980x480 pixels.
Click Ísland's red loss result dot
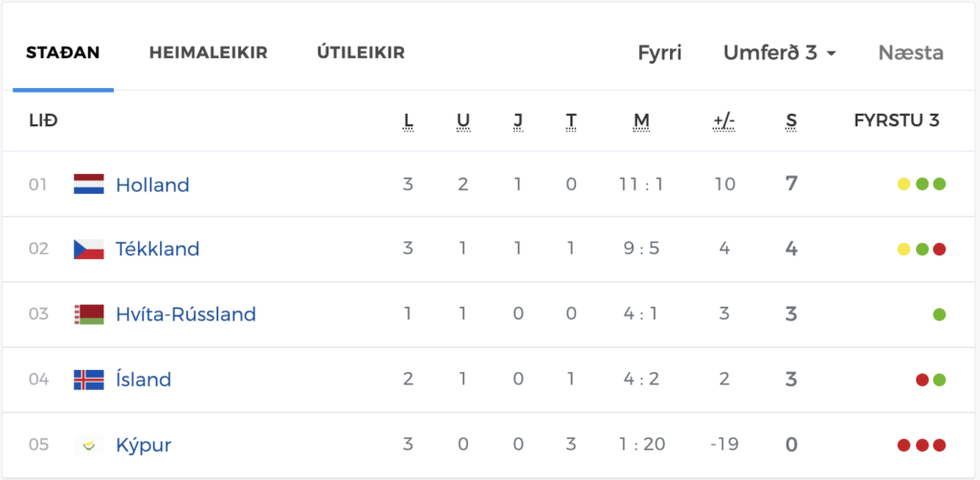point(922,381)
